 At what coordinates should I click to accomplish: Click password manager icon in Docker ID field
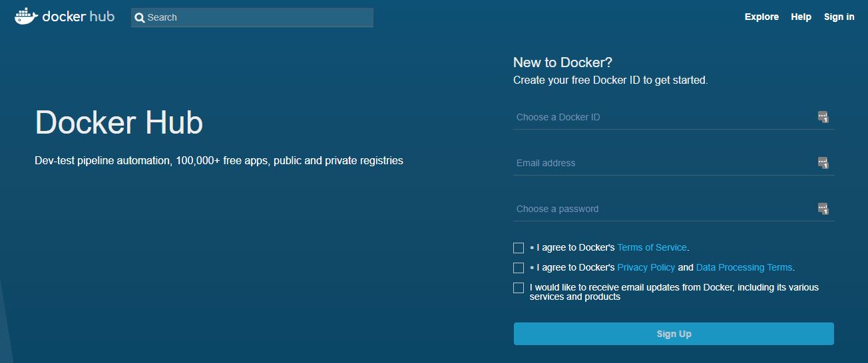(x=823, y=117)
